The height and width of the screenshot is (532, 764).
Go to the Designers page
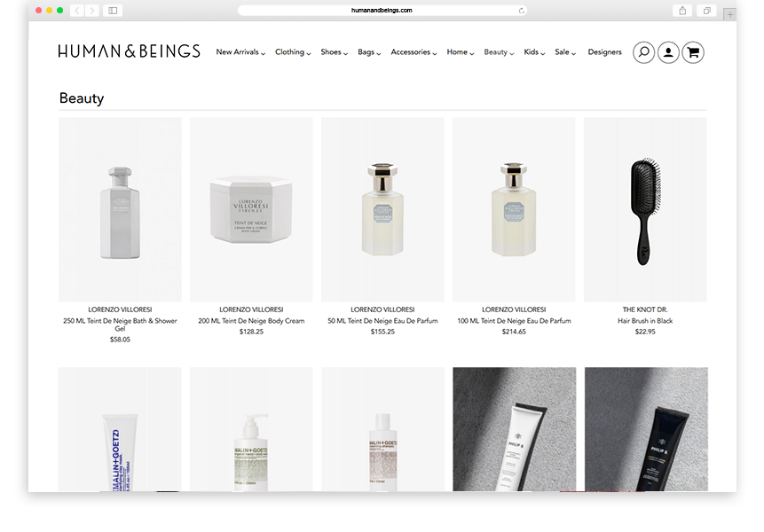604,52
